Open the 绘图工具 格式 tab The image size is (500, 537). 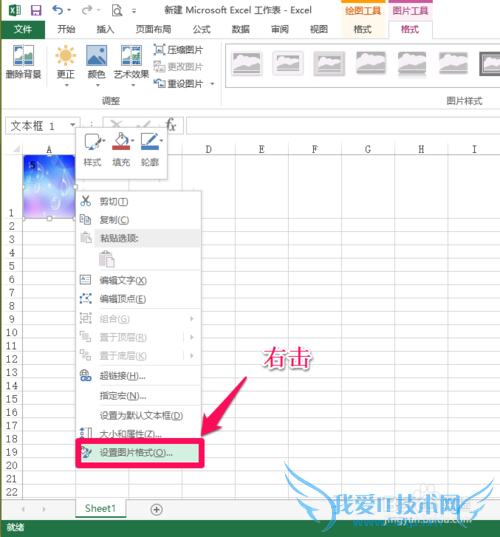362,29
